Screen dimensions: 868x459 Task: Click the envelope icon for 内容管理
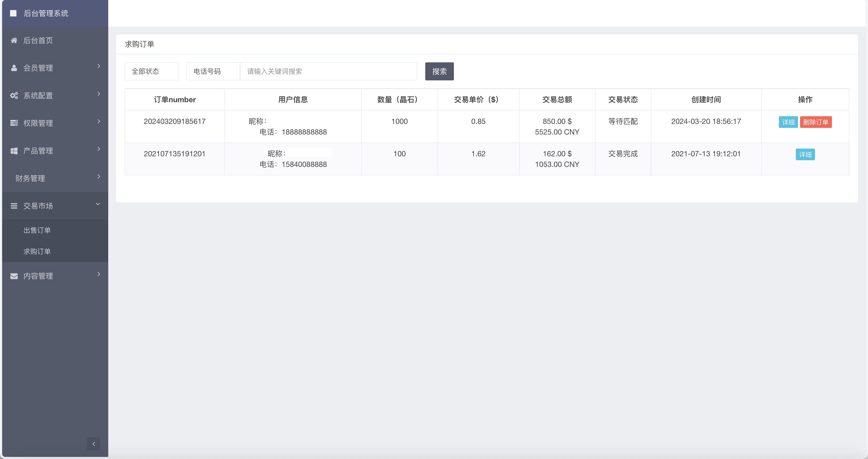(x=14, y=276)
